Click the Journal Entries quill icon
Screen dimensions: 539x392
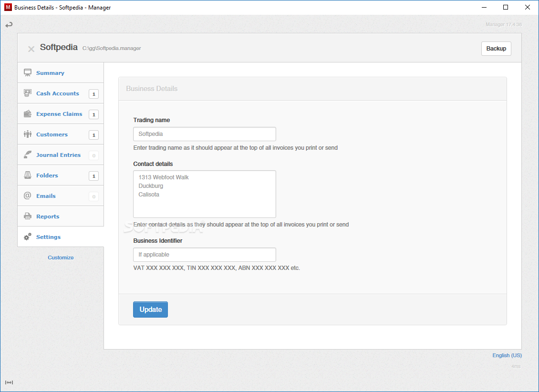(28, 155)
